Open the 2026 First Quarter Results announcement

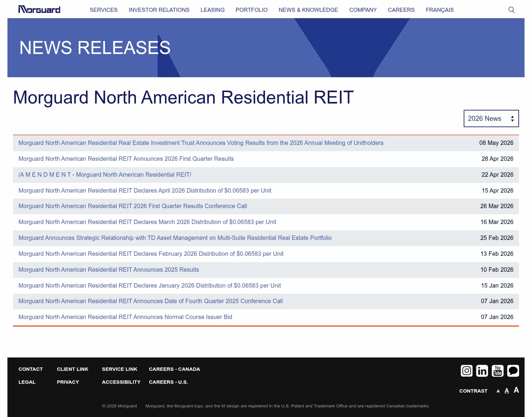click(126, 159)
